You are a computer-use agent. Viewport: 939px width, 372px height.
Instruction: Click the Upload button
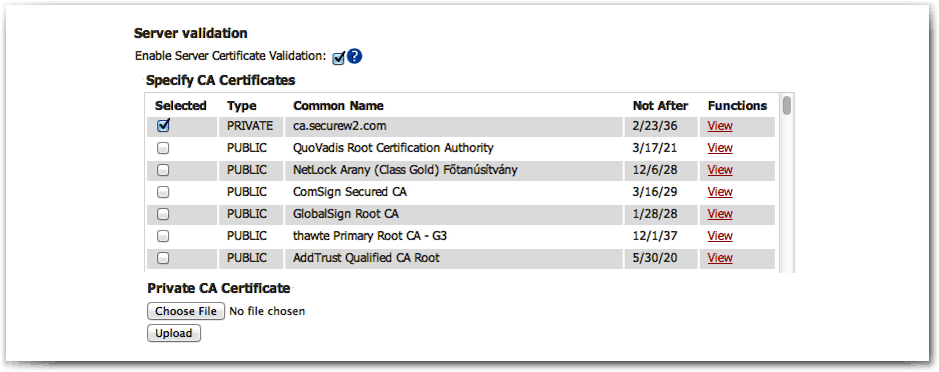(174, 333)
